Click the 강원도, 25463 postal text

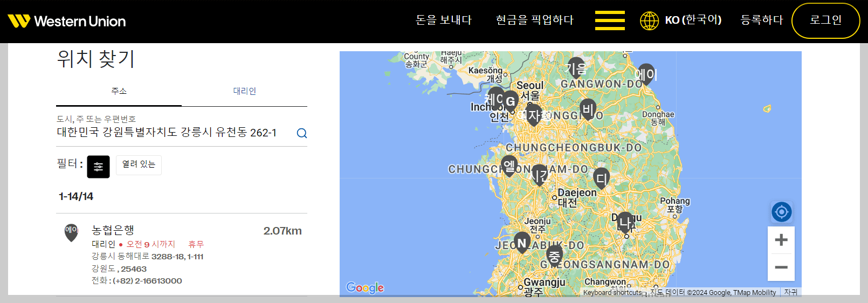pos(119,268)
